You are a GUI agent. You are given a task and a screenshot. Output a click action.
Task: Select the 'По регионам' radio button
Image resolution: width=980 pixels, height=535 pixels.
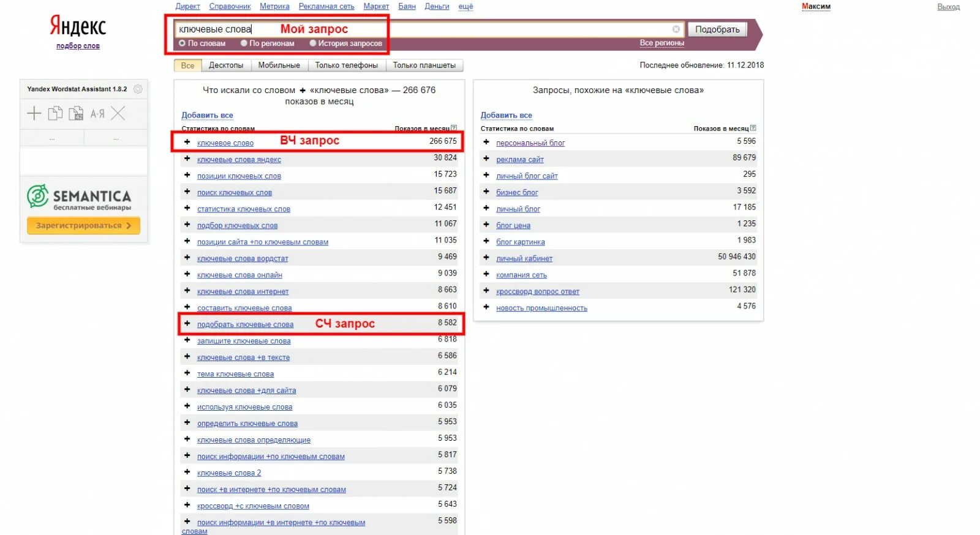(x=244, y=43)
